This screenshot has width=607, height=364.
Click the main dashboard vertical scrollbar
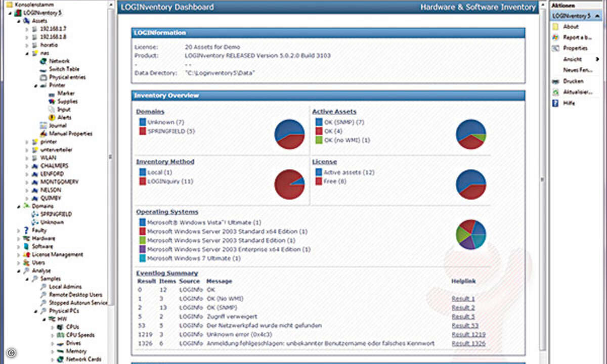coord(542,179)
